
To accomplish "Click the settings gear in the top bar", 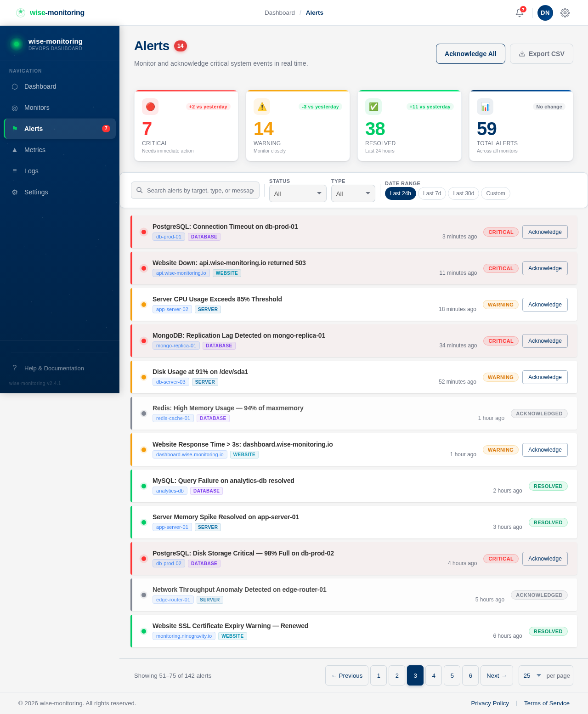I will pos(565,13).
